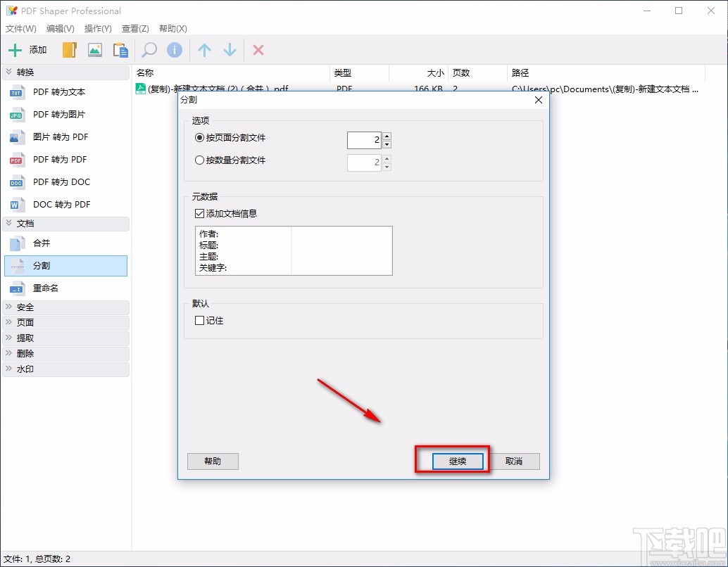Viewport: 728px width, 567px height.
Task: Open the 查看(Z) menu
Action: click(x=135, y=29)
